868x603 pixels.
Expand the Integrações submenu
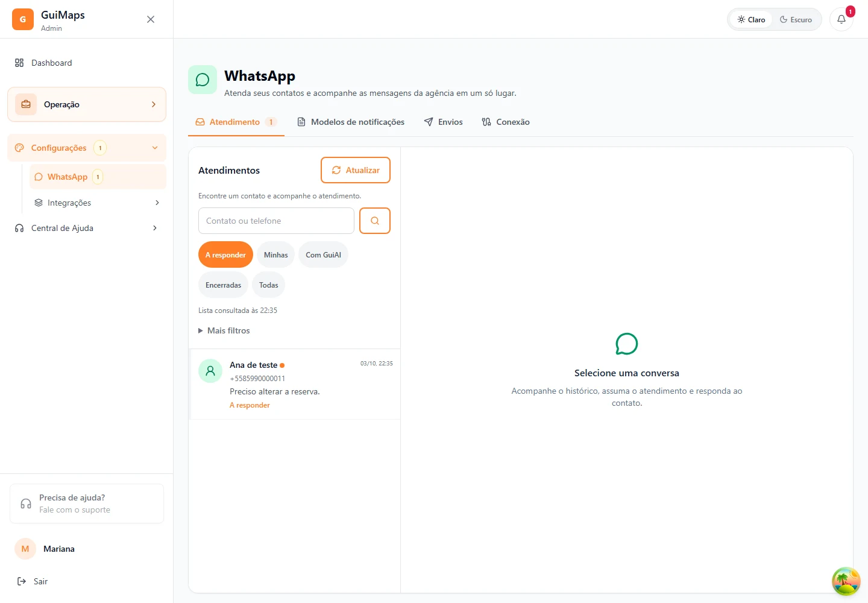tap(98, 203)
